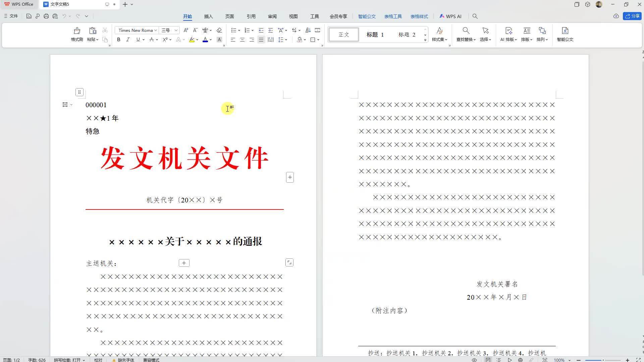Click the clear formatting eraser icon
The height and width of the screenshot is (362, 644).
pyautogui.click(x=219, y=30)
